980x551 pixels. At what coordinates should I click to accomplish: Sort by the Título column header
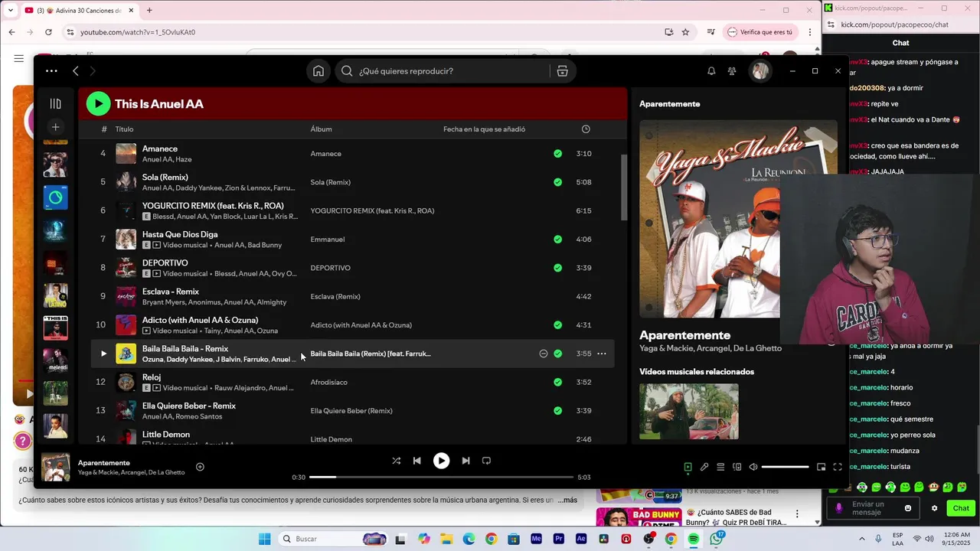click(x=124, y=129)
